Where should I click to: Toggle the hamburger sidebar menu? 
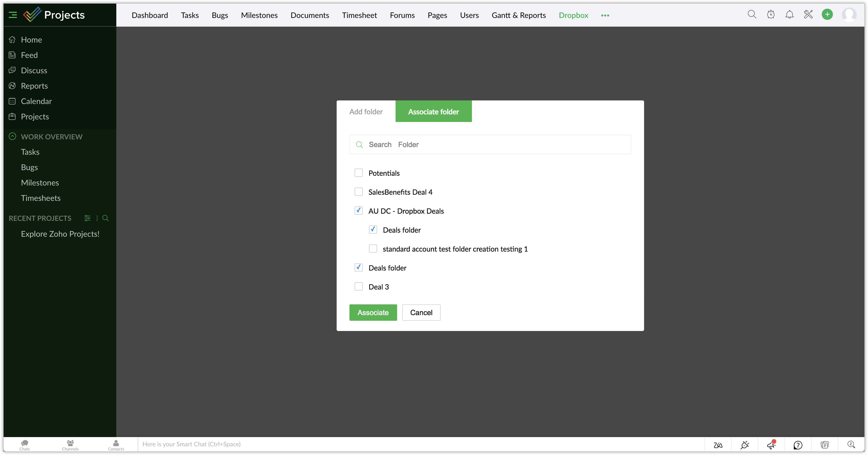(13, 15)
